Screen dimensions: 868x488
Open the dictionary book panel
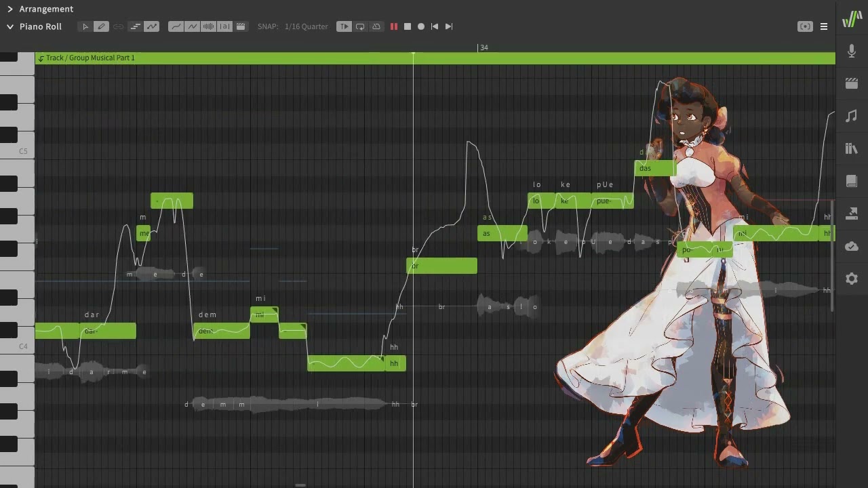point(852,181)
